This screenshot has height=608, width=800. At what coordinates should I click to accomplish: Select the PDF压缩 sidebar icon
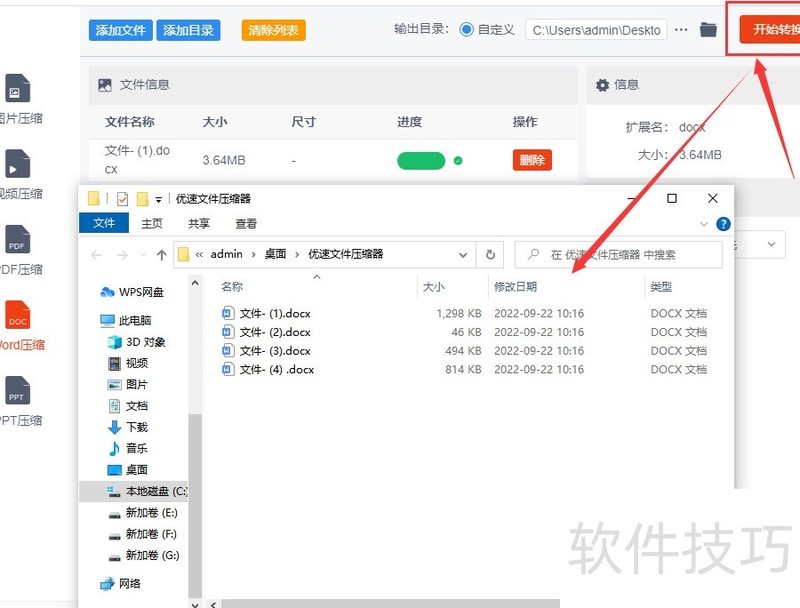(18, 242)
